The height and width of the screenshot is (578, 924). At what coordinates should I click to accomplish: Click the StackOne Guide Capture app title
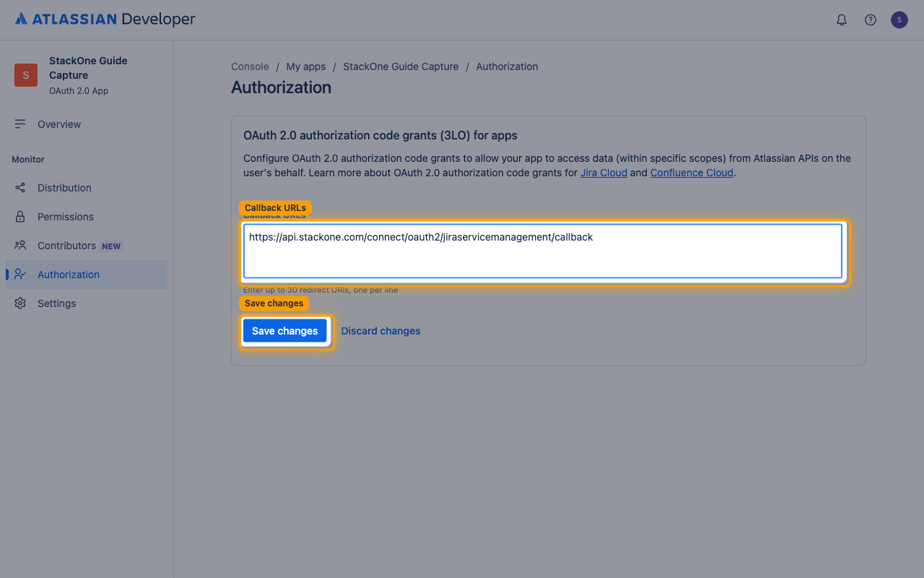coord(88,68)
